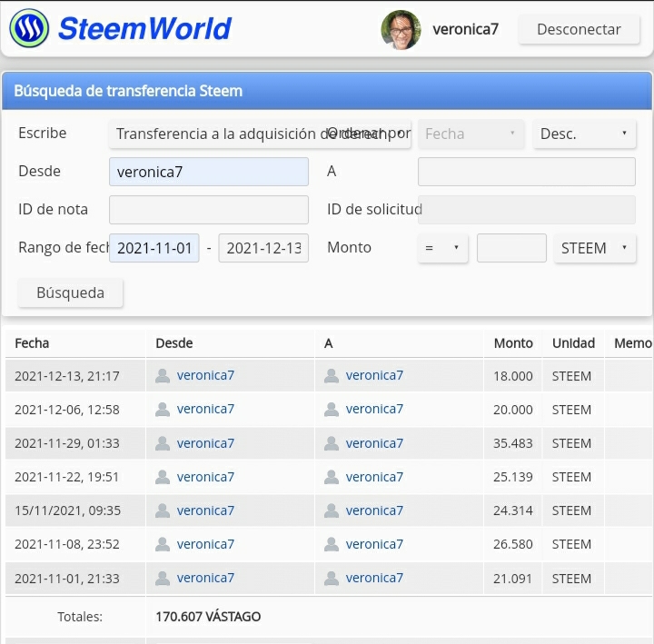This screenshot has width=654, height=644.
Task: Click the Memo column header
Action: [x=633, y=343]
